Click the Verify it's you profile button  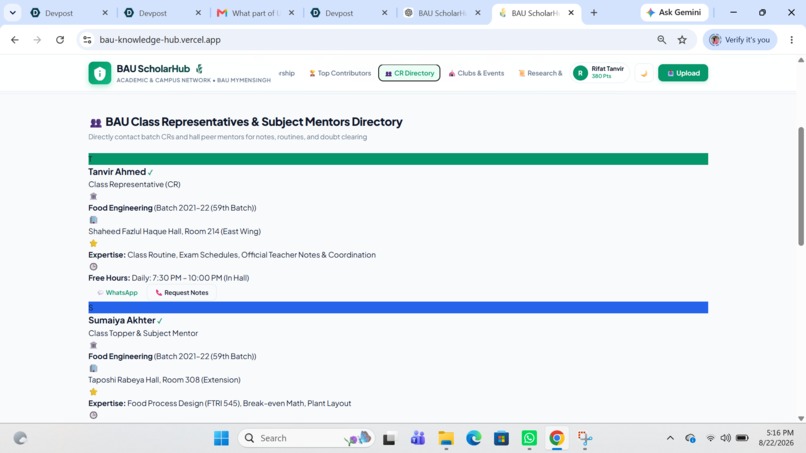740,40
